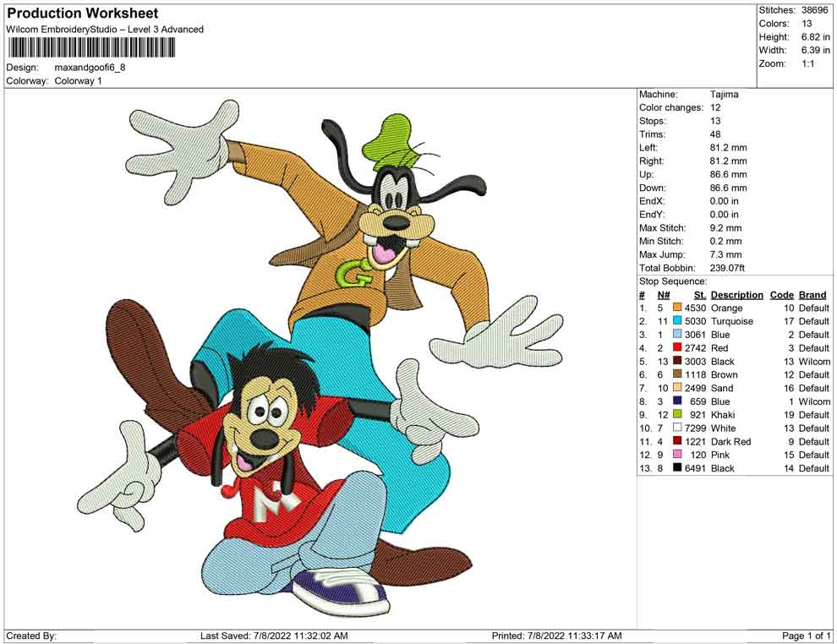Click the Sand description text
This screenshot has height=644, width=837.
pos(722,388)
